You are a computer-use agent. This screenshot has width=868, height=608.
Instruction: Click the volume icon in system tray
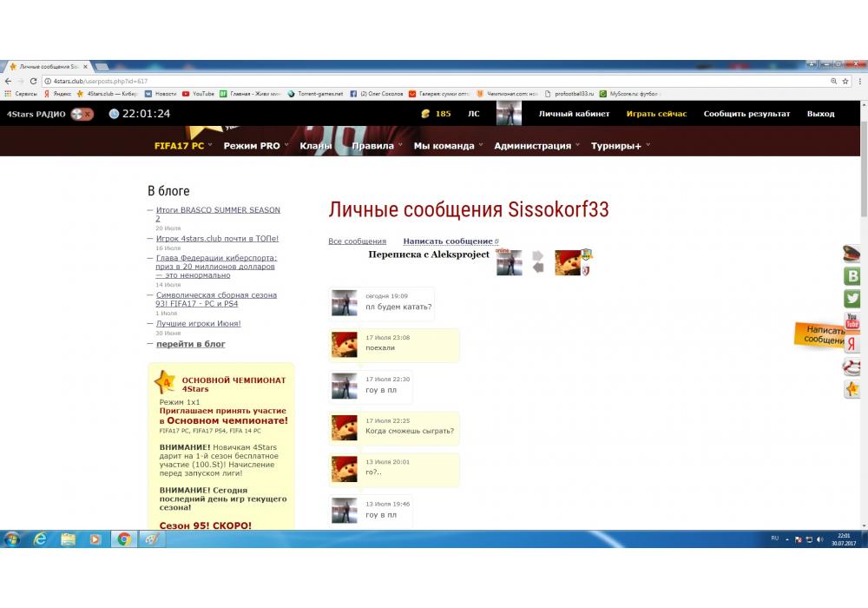point(819,539)
